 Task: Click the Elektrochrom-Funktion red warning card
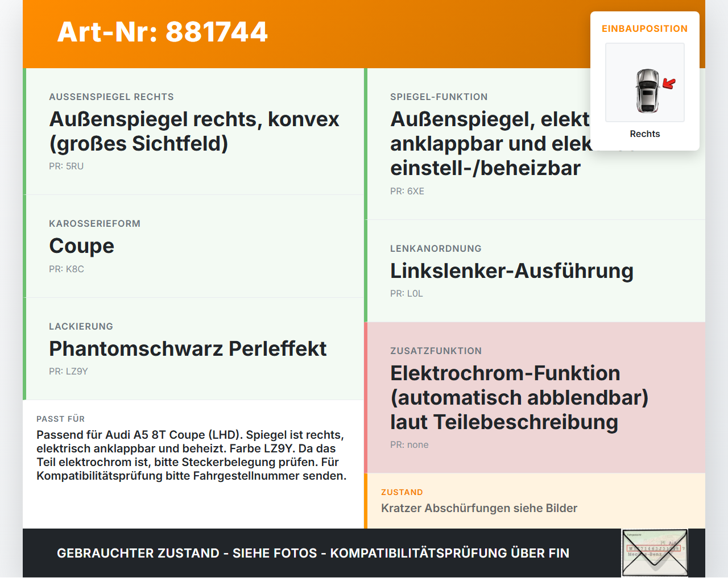tap(535, 397)
